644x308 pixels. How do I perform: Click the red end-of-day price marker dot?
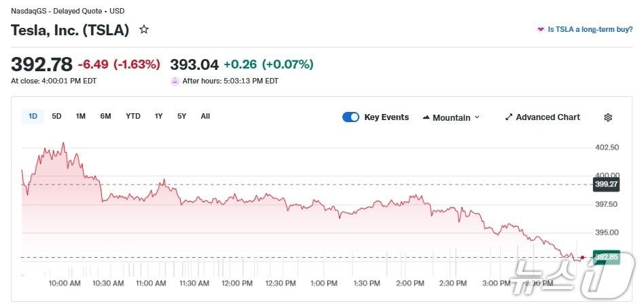pos(582,257)
